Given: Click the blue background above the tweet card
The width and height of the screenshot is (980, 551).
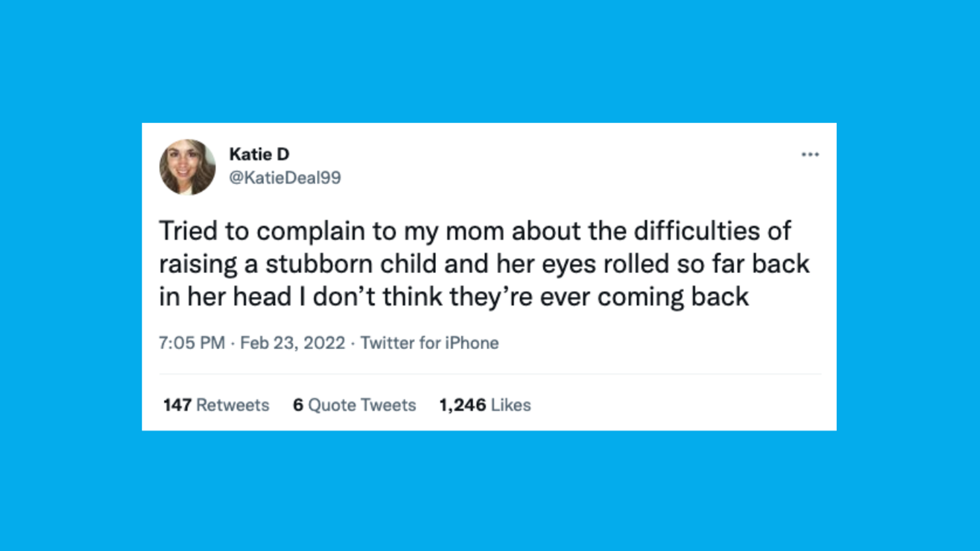Looking at the screenshot, I should (489, 61).
